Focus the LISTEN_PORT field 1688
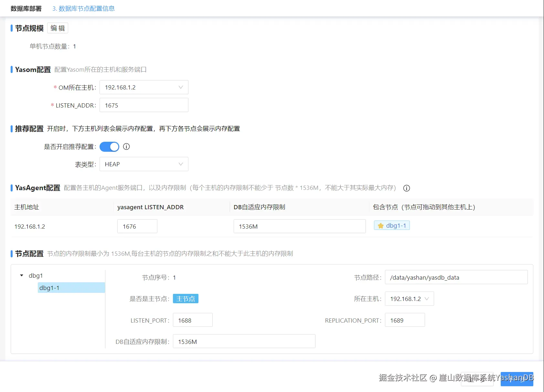 (x=193, y=320)
